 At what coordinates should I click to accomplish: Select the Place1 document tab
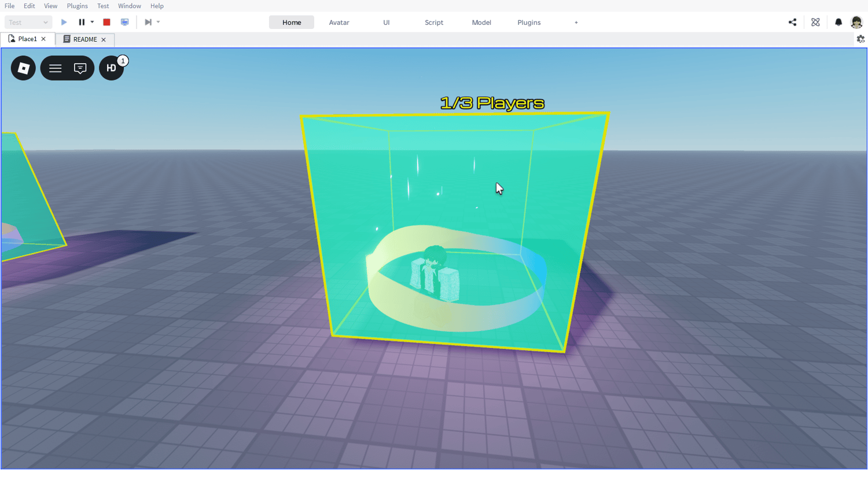(x=27, y=39)
